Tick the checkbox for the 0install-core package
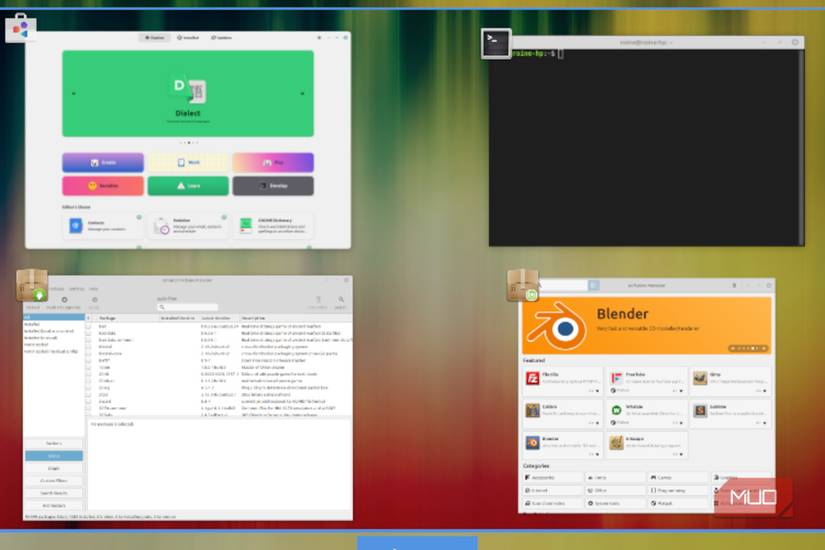This screenshot has height=550, width=825. coord(88,354)
